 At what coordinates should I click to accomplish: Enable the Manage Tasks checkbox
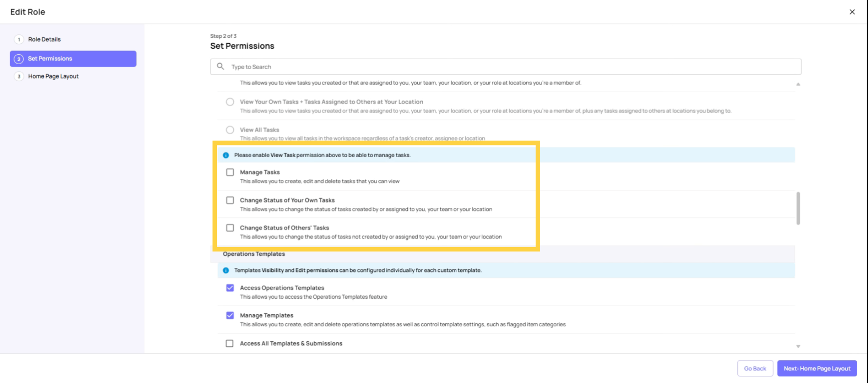coord(230,172)
